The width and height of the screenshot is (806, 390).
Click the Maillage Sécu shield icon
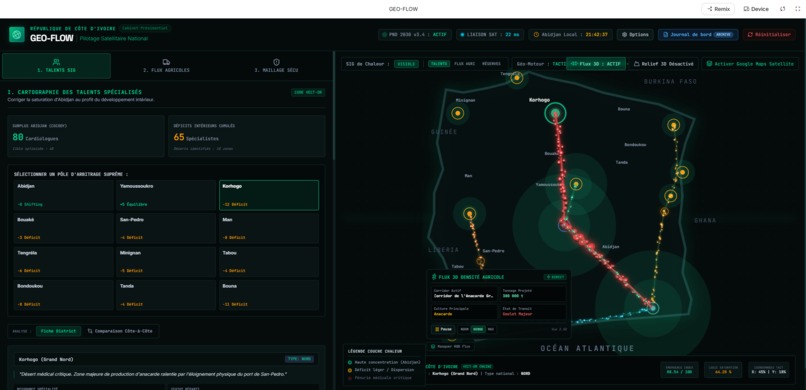276,62
